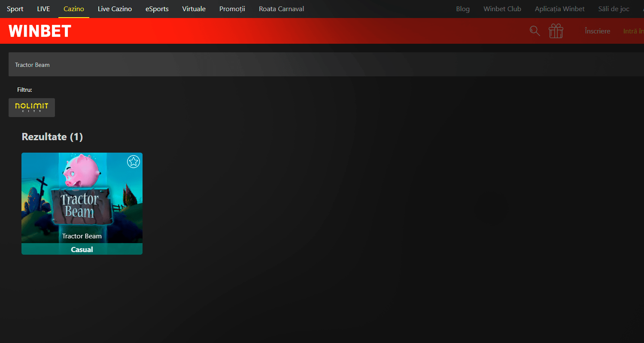Open the Sport menu

click(x=15, y=9)
